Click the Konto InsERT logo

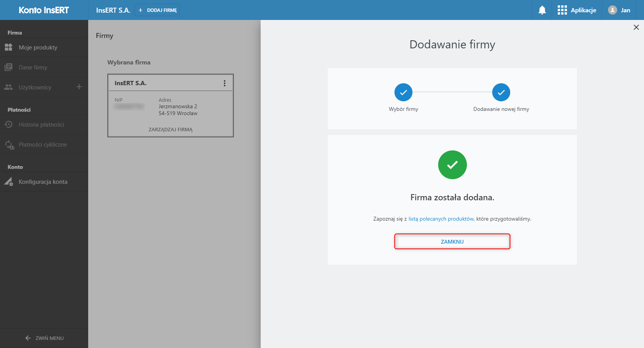[44, 10]
